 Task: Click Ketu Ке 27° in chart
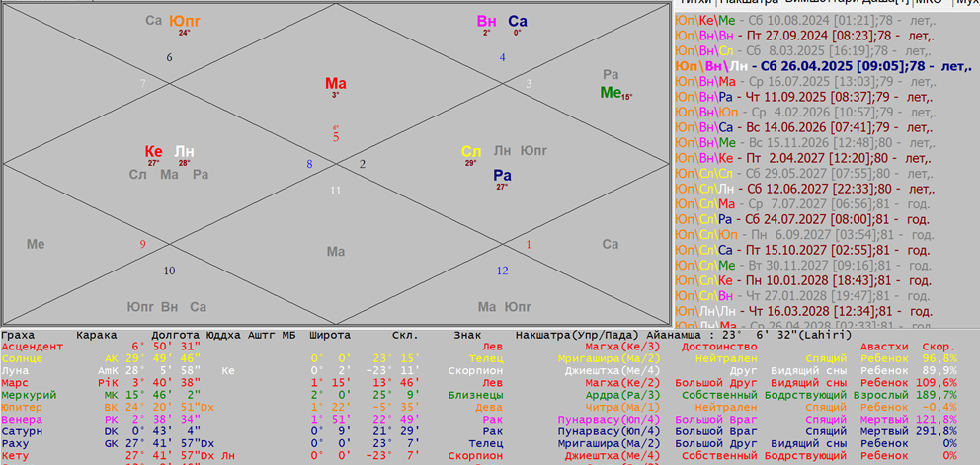[x=154, y=155]
